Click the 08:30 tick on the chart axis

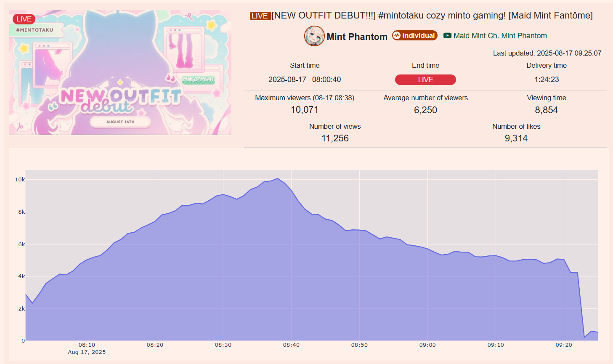pos(223,345)
